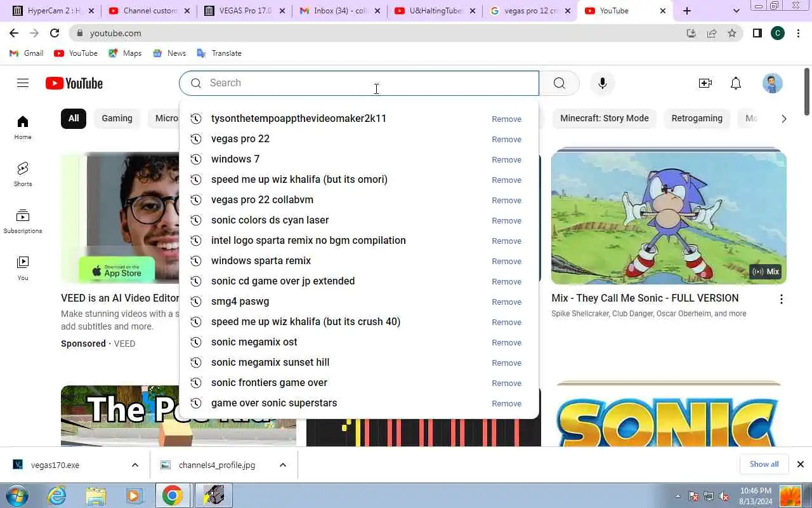Click the YouTube search input field

pos(359,83)
